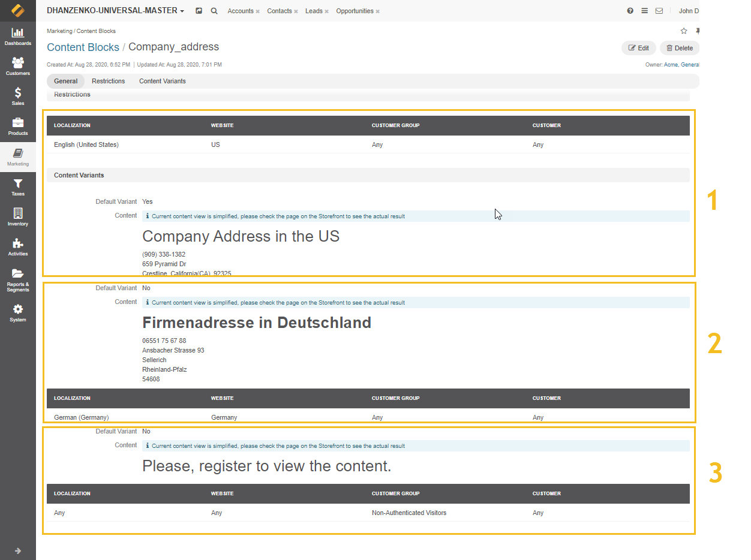
Task: Switch to the Content Variants tab
Action: click(163, 81)
